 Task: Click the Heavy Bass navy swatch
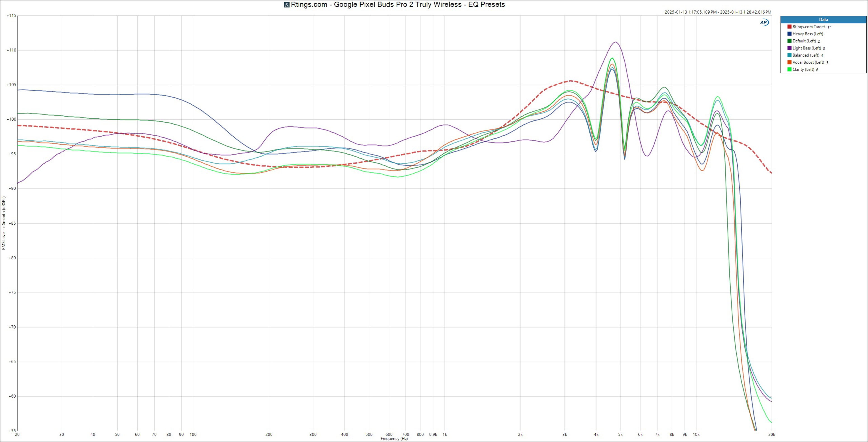pyautogui.click(x=789, y=34)
